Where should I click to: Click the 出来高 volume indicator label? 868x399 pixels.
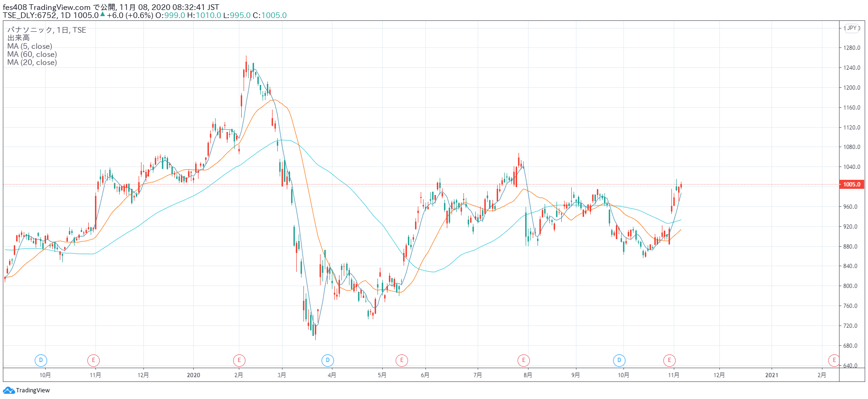19,38
